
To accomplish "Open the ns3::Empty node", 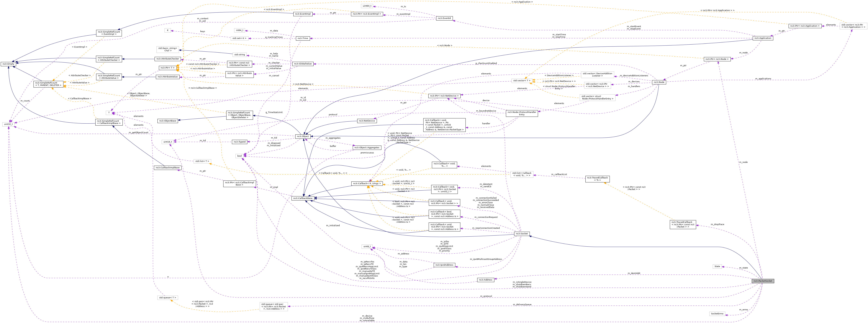I will point(8,64).
